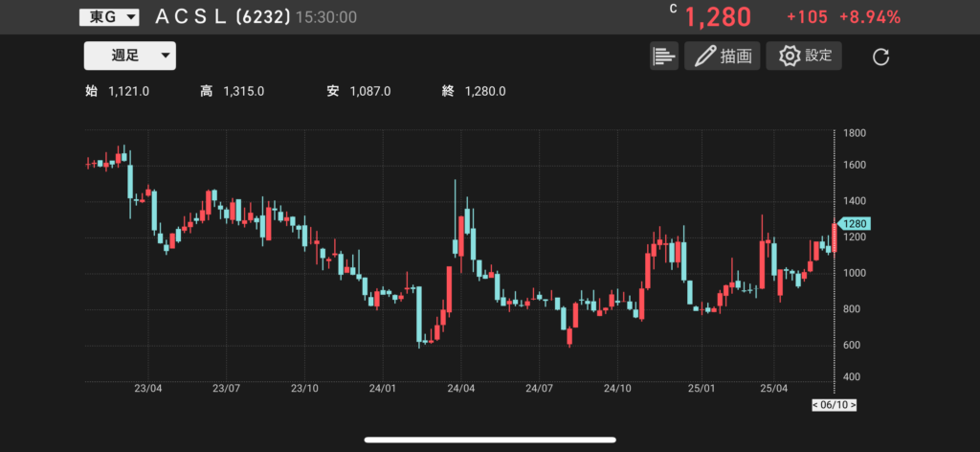Click the 25/04 date axis label

click(773, 388)
